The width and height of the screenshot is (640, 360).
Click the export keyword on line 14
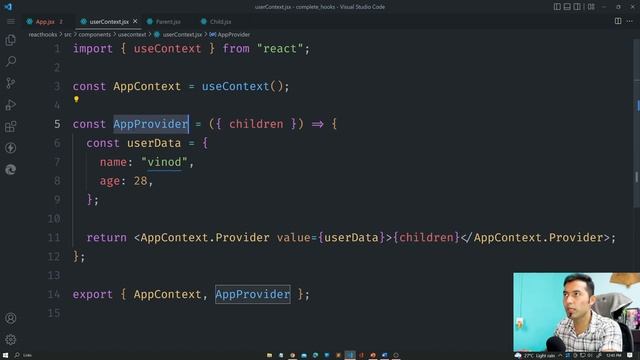(93, 294)
